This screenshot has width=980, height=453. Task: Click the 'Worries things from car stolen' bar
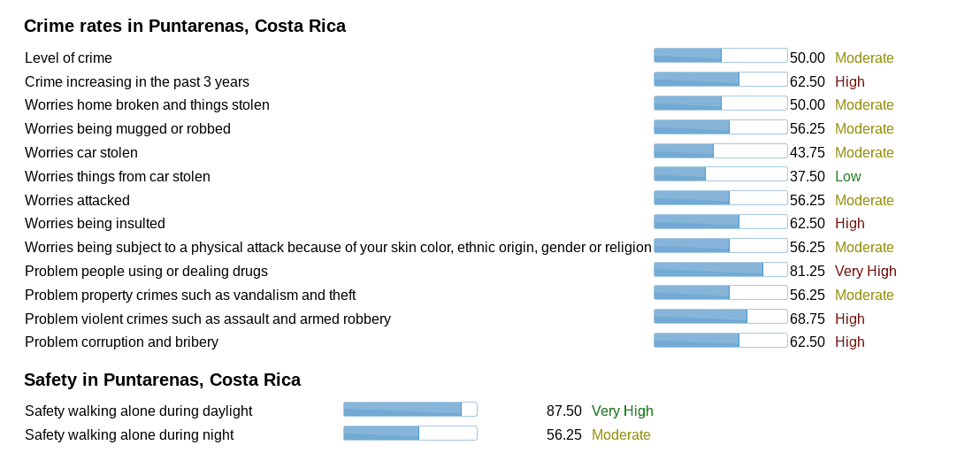point(720,174)
